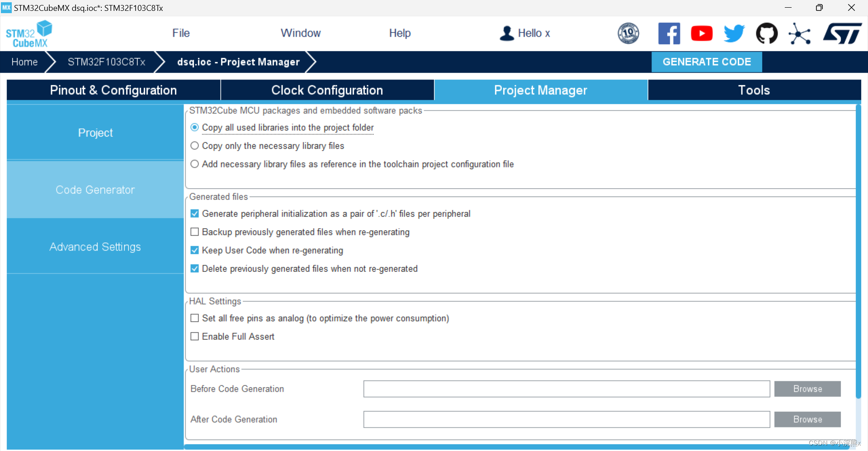
Task: Click the STM32F103C8Tx breadcrumb
Action: 107,62
